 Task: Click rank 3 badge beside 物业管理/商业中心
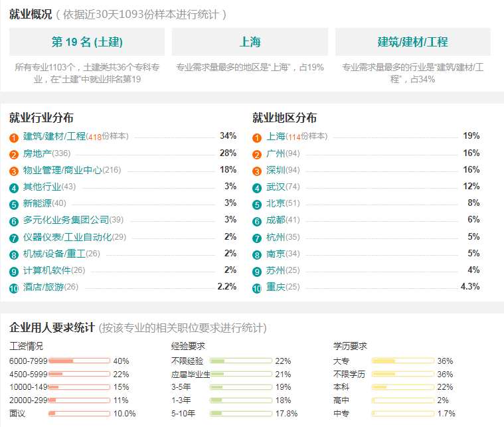tap(14, 171)
